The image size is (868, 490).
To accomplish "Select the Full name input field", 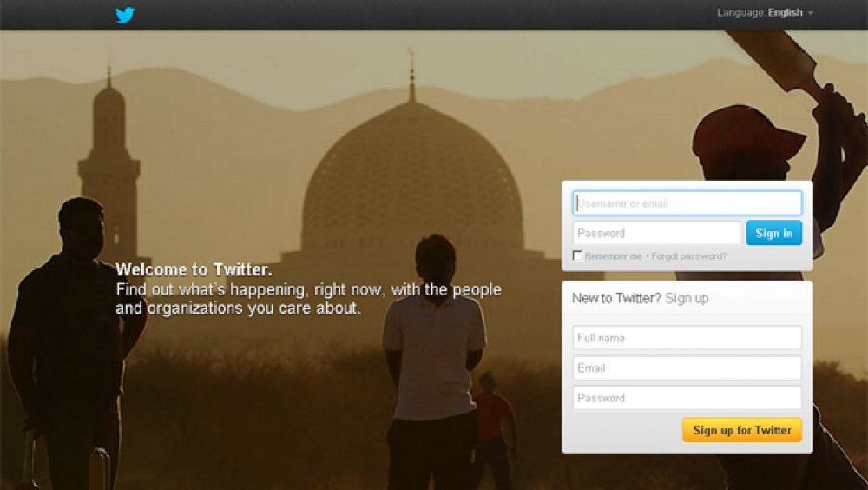I will coord(687,338).
